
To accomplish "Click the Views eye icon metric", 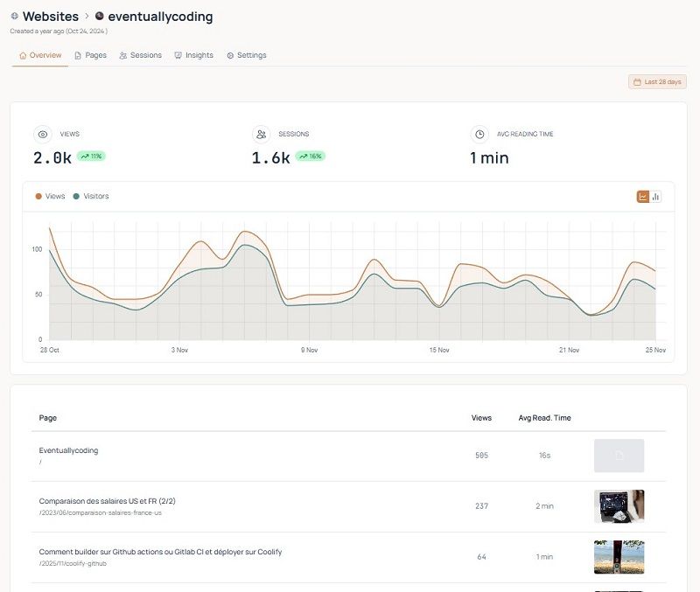I will tap(41, 134).
